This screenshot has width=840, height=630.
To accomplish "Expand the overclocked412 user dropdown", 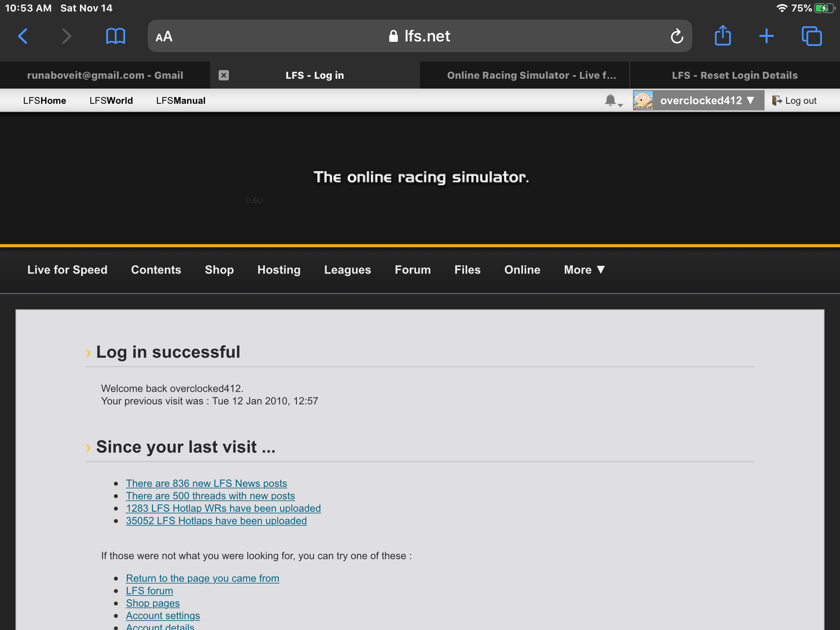I will point(707,100).
